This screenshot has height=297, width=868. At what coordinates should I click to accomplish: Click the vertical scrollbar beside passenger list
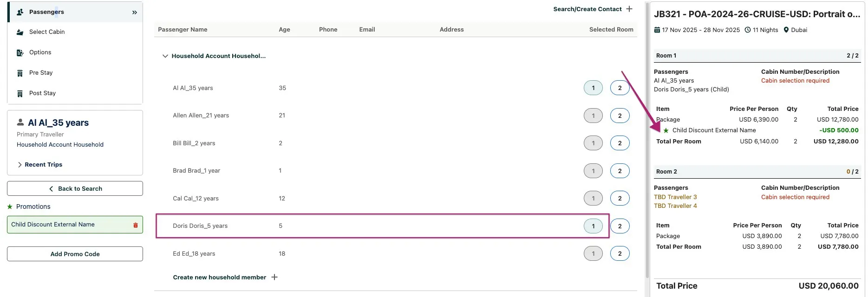click(647, 139)
